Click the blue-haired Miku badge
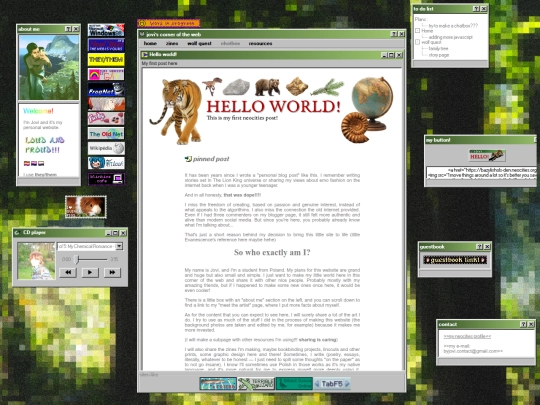 click(106, 163)
